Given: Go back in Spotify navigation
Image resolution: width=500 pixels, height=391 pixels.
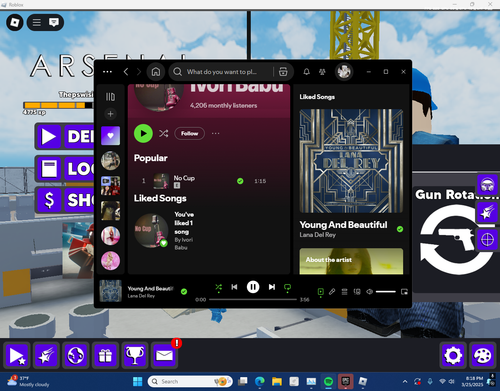Looking at the screenshot, I should (x=126, y=72).
